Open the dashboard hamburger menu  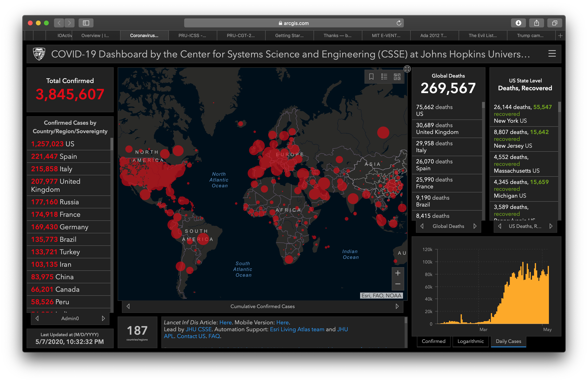[552, 54]
